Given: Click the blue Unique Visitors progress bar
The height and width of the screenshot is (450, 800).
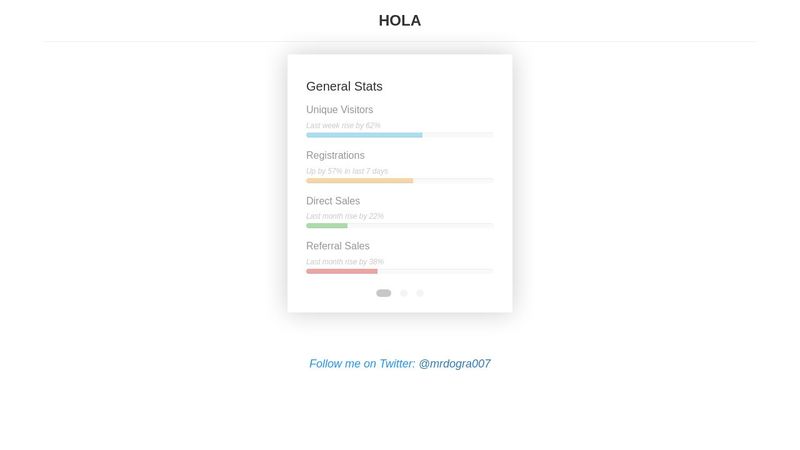Looking at the screenshot, I should [x=364, y=135].
